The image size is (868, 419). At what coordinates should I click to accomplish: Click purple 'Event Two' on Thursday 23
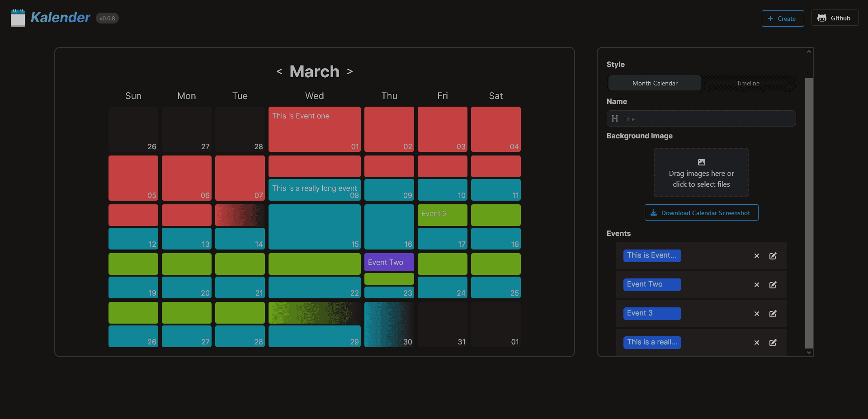tap(389, 262)
